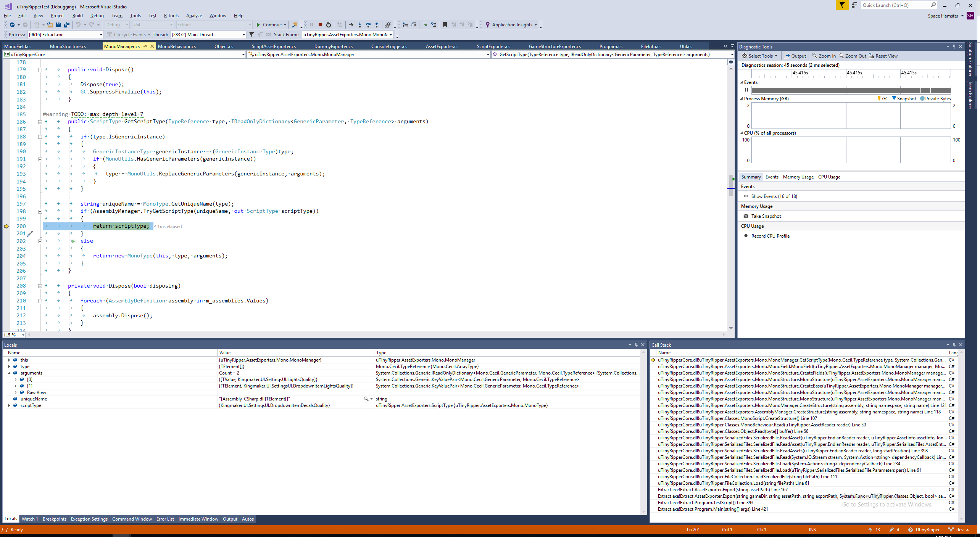Click the Break All pause icon
The width and height of the screenshot is (980, 537).
click(x=312, y=25)
